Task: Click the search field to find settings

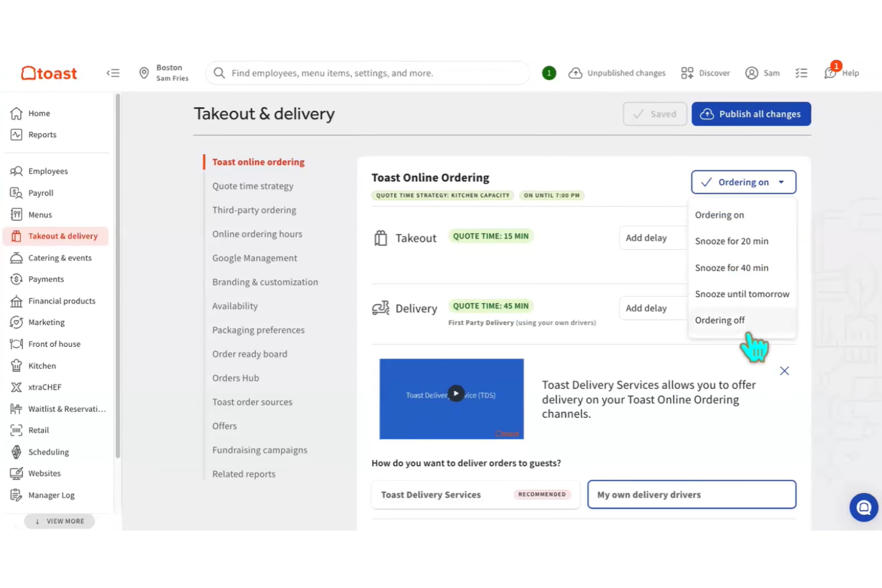Action: point(367,73)
